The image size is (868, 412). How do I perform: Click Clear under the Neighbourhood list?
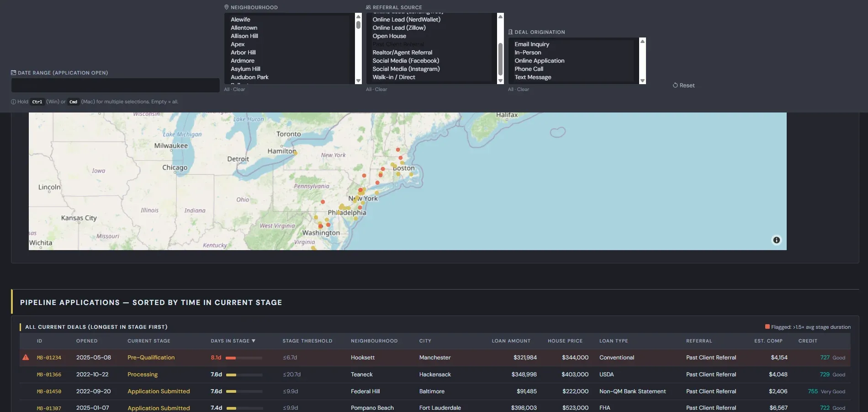239,90
